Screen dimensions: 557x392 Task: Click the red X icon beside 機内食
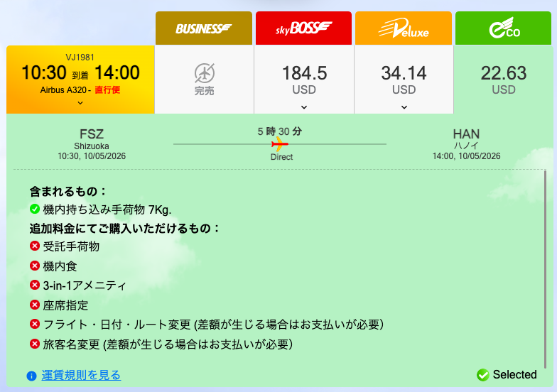click(x=35, y=266)
